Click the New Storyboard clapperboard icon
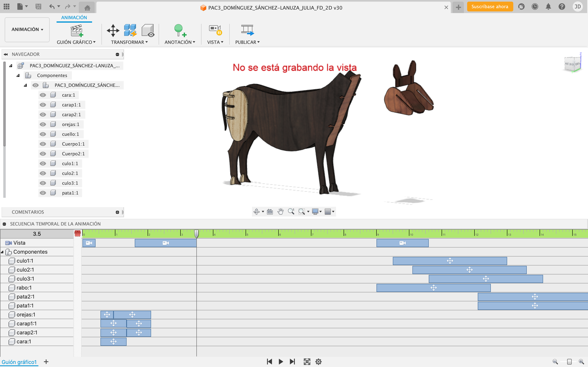This screenshot has height=367, width=588. [x=77, y=30]
